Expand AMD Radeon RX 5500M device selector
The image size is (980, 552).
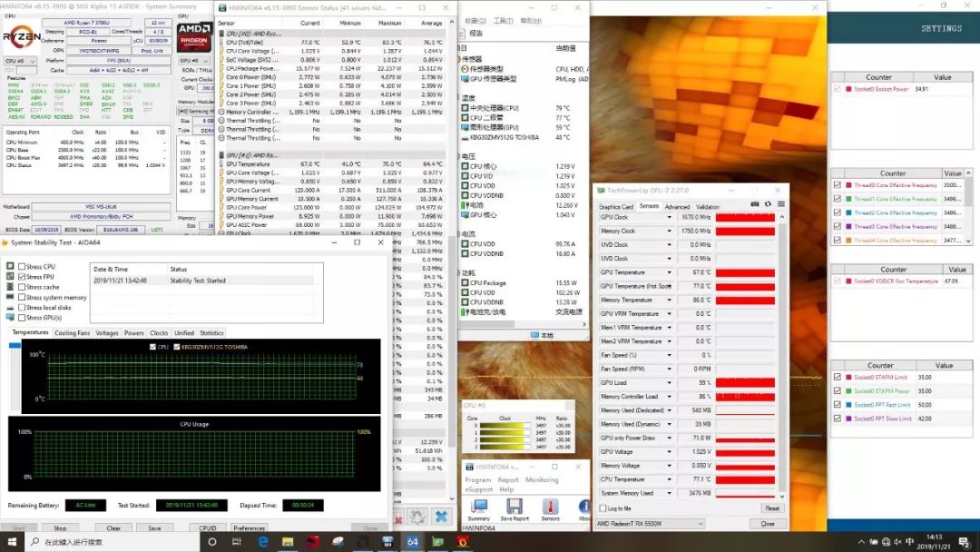point(699,524)
